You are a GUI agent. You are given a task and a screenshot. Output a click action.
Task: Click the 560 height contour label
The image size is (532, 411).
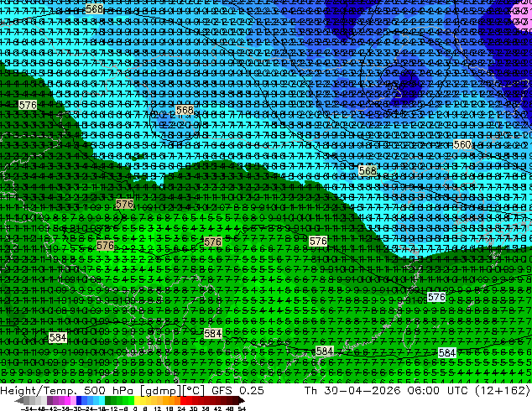[462, 145]
